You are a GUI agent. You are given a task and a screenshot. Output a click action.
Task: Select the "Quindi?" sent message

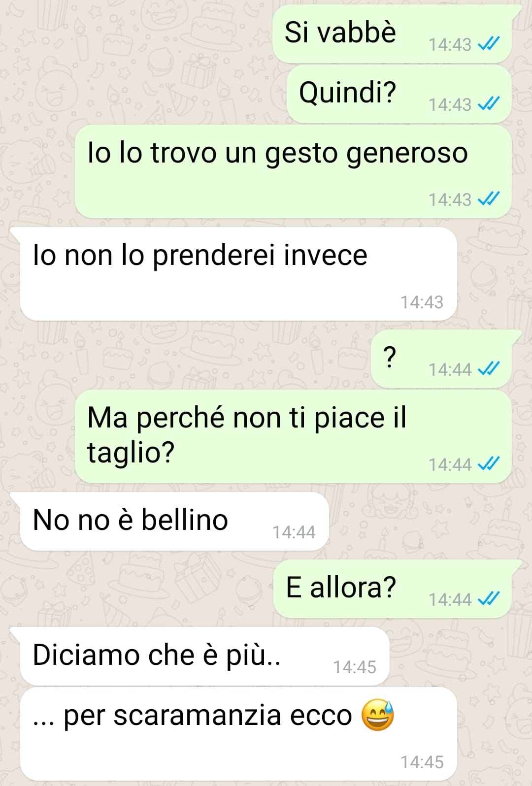click(399, 94)
